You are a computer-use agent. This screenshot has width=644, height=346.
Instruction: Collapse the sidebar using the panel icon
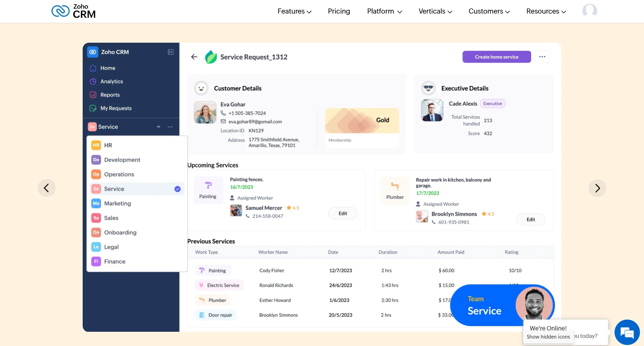(x=171, y=52)
